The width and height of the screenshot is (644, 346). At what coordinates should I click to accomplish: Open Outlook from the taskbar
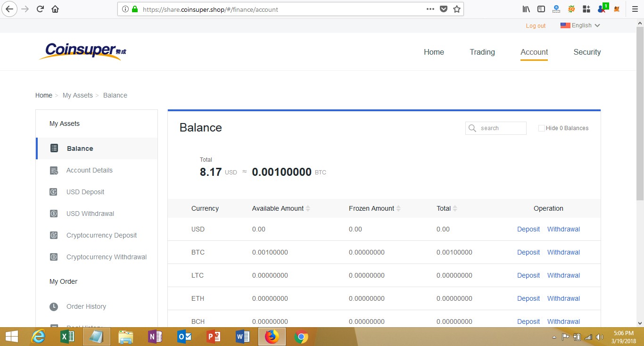[x=184, y=337]
